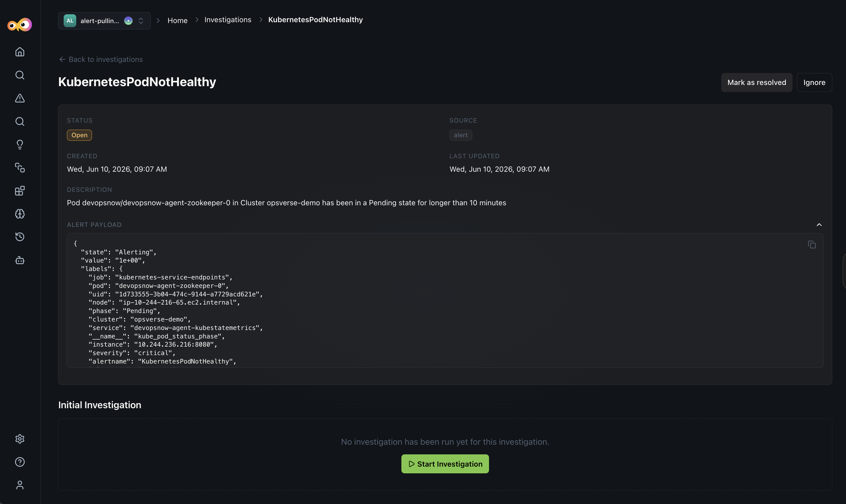Click the Created date value

117,169
